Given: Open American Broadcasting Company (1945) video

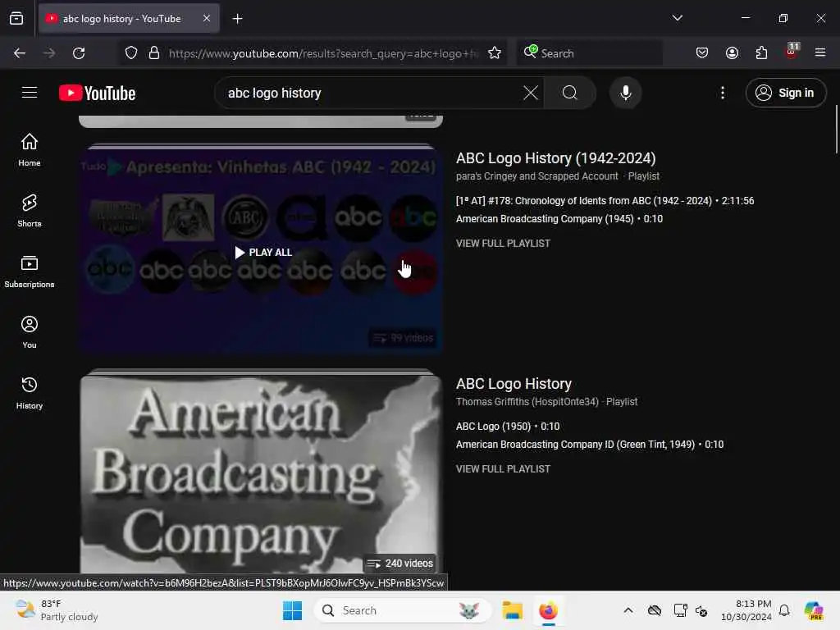Looking at the screenshot, I should [559, 219].
